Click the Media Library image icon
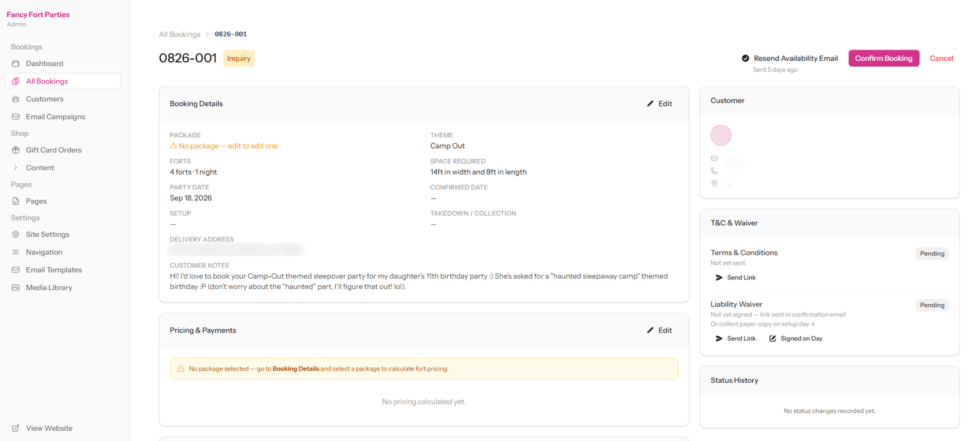This screenshot has width=980, height=441. (x=16, y=288)
